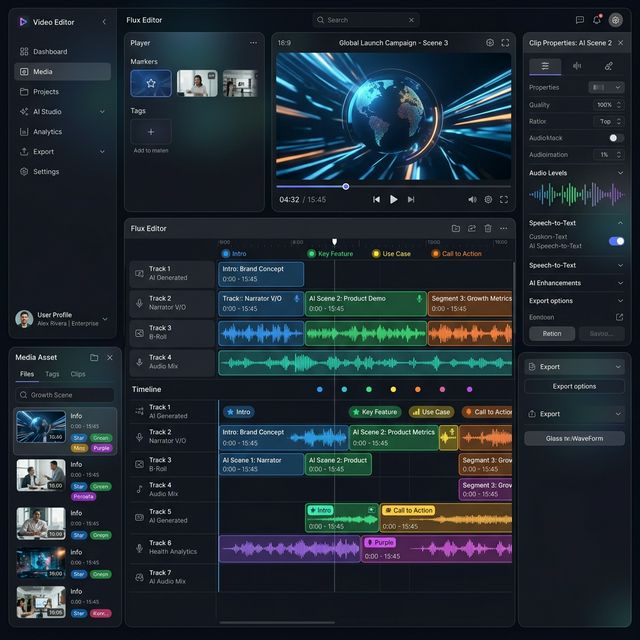The height and width of the screenshot is (640, 640).
Task: Click the folder icon in Media Asset panel
Action: pyautogui.click(x=94, y=357)
